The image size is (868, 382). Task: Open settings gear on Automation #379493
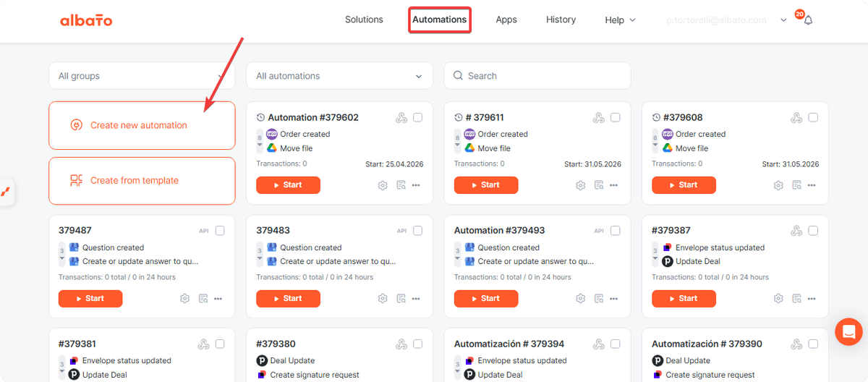[x=580, y=298]
